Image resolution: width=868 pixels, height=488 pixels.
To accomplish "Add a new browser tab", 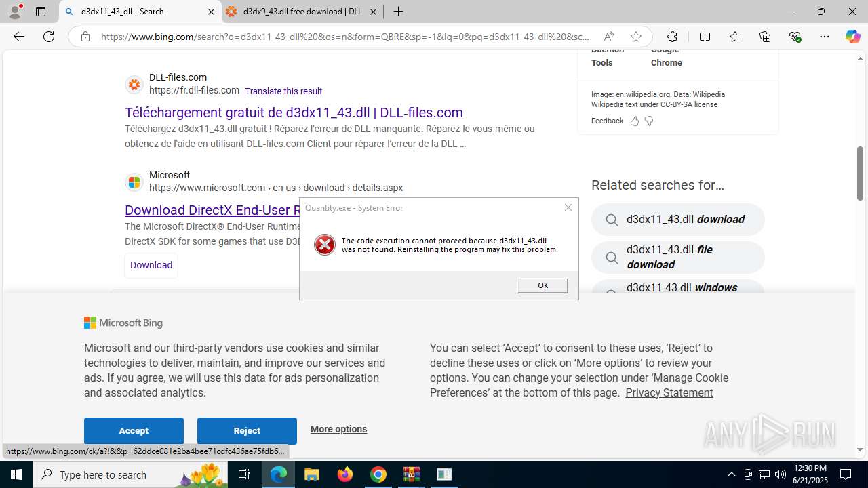I will point(398,12).
